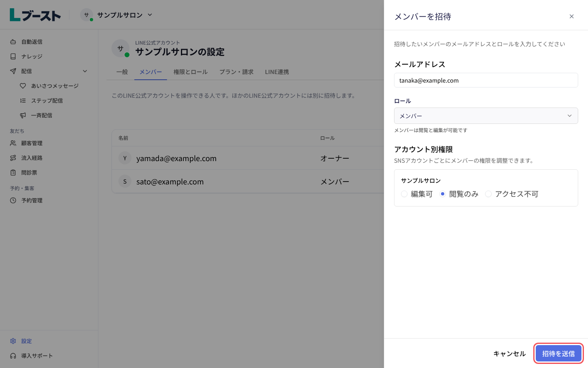This screenshot has width=588, height=368.
Task: Select the 編集可 radio button
Action: [404, 194]
